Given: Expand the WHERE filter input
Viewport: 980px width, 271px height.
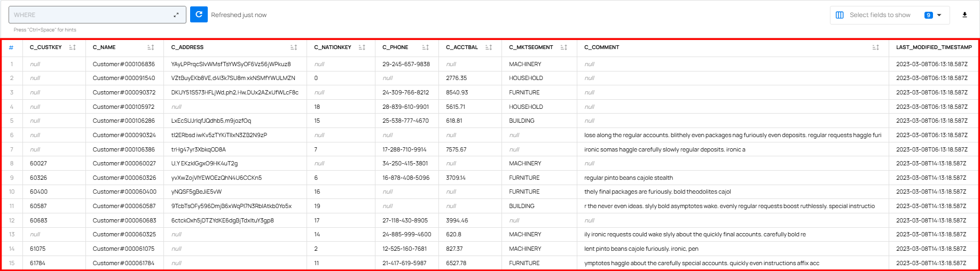Looking at the screenshot, I should (x=176, y=15).
